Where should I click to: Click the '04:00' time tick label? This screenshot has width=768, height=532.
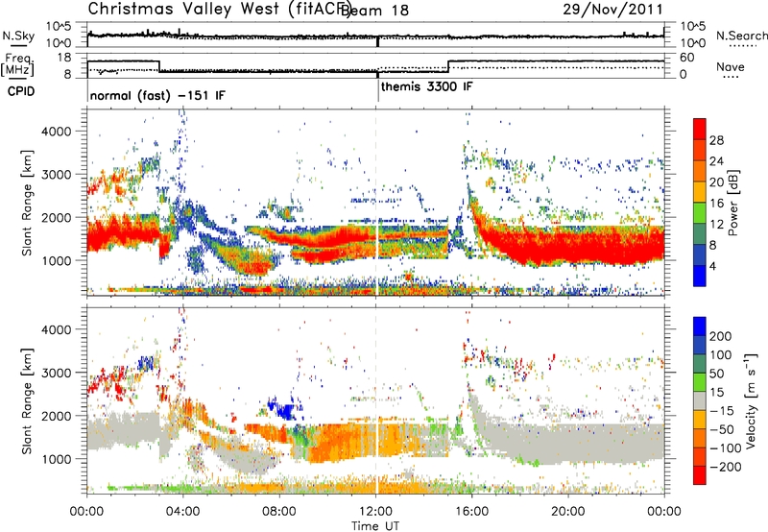182,512
